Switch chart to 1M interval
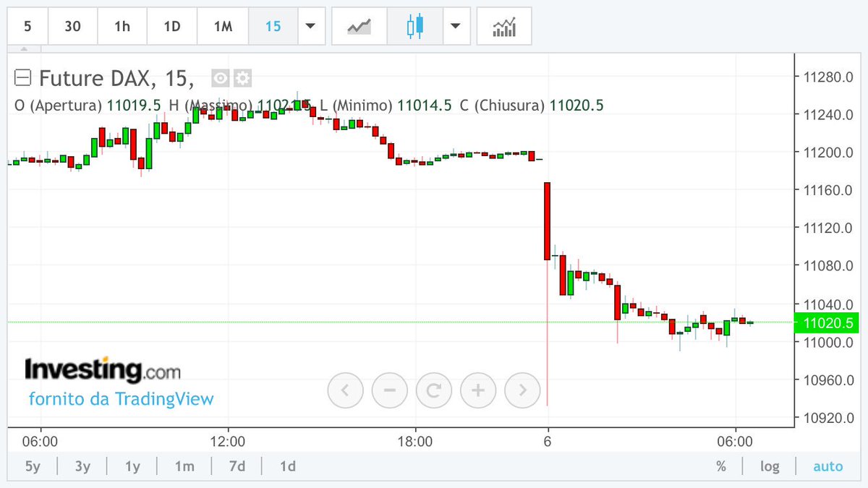The image size is (868, 488). pos(223,27)
